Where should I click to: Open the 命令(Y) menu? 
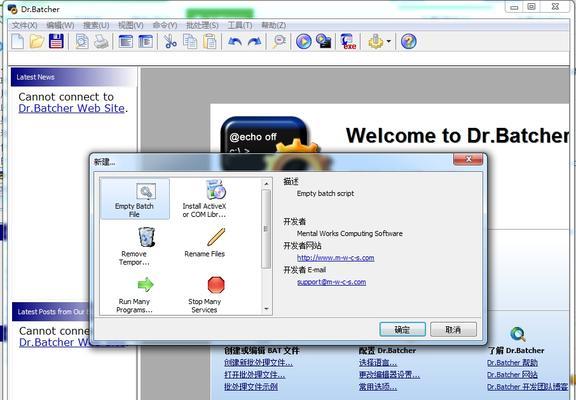165,25
